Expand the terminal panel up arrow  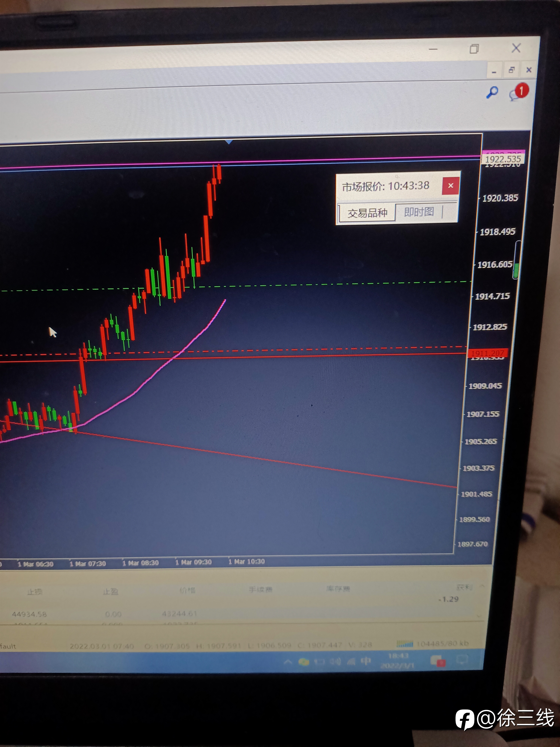(x=482, y=586)
